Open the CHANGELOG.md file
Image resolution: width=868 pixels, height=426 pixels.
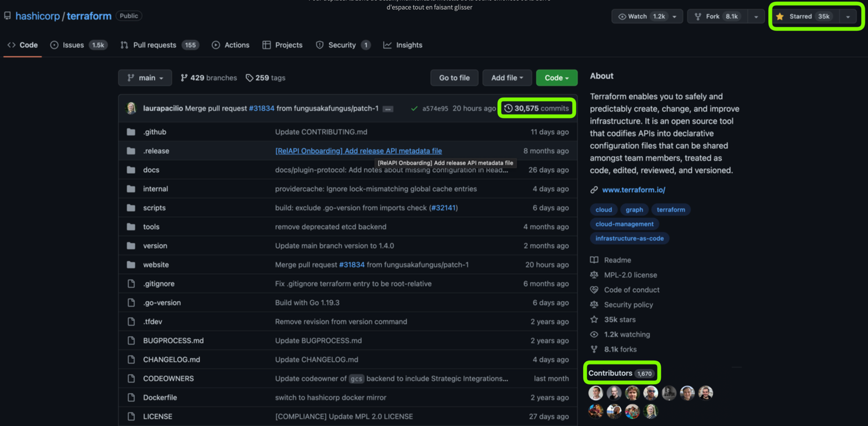point(172,359)
